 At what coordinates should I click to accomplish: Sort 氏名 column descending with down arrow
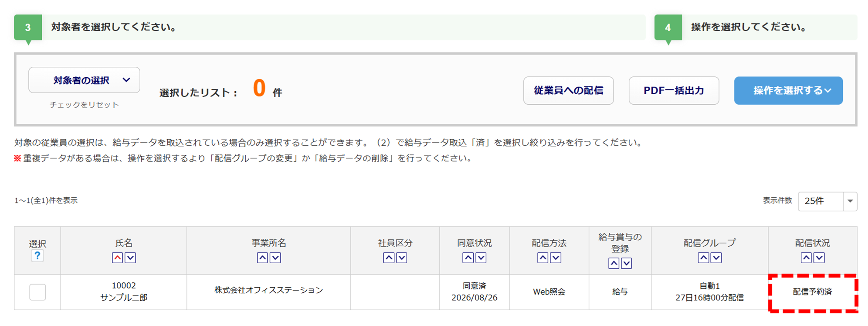pos(130,258)
